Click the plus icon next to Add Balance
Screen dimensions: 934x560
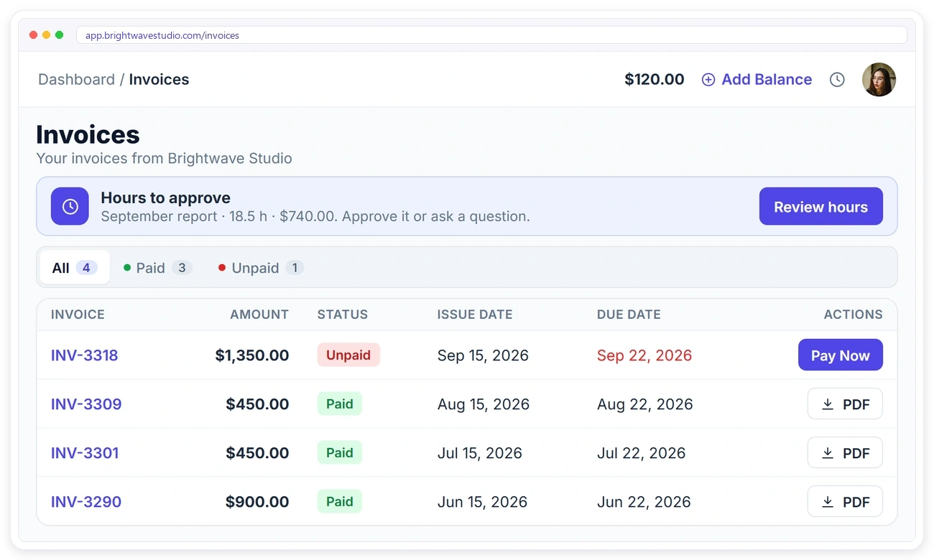[x=708, y=80]
